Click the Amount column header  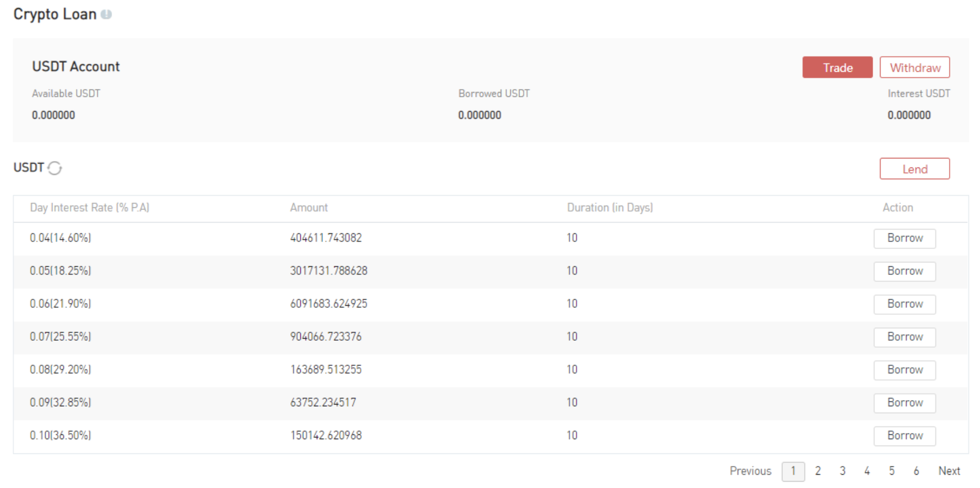(309, 208)
